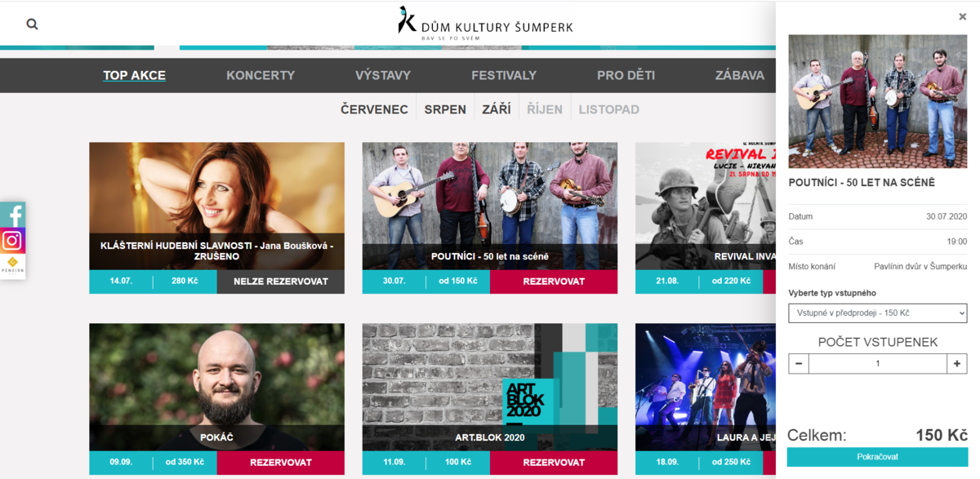The image size is (980, 479).
Task: Increase ticket count with plus button
Action: point(957,364)
